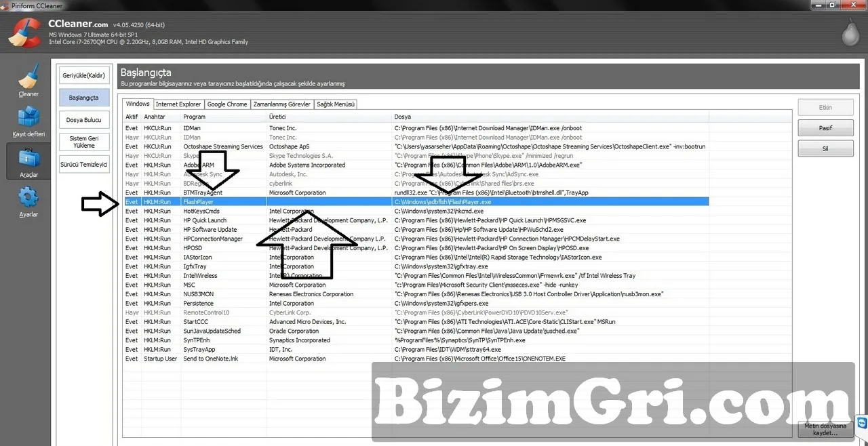Select the IgfxTray entry
This screenshot has width=868, height=446.
pyautogui.click(x=416, y=266)
